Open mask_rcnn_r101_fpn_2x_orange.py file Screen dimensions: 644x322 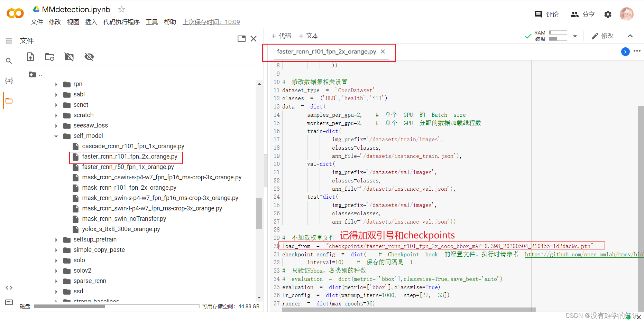point(129,188)
